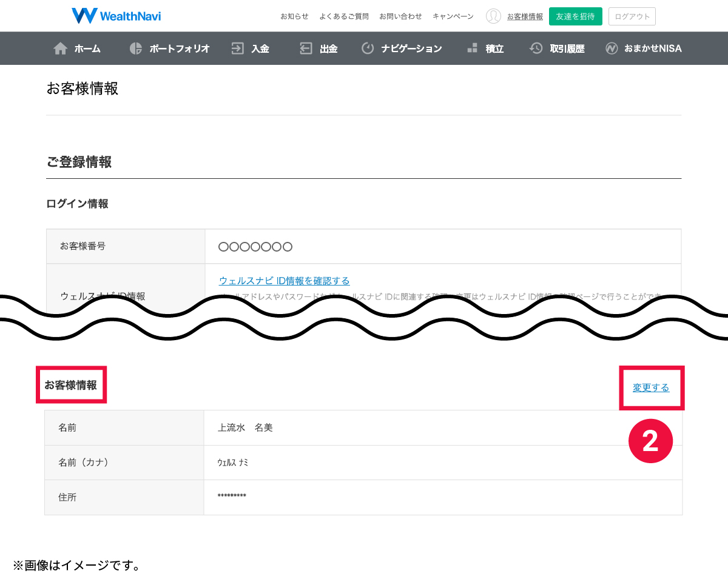Image resolution: width=728 pixels, height=582 pixels.
Task: Click the 積立 blocks icon
Action: pyautogui.click(x=472, y=48)
